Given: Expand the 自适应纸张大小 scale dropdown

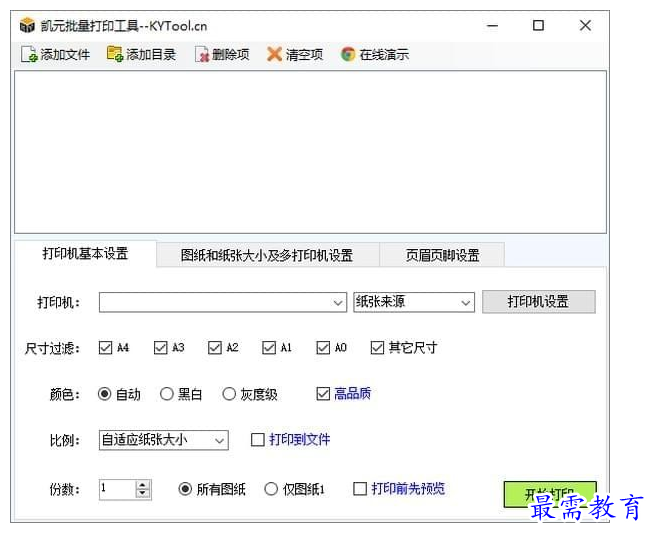Looking at the screenshot, I should [x=163, y=440].
